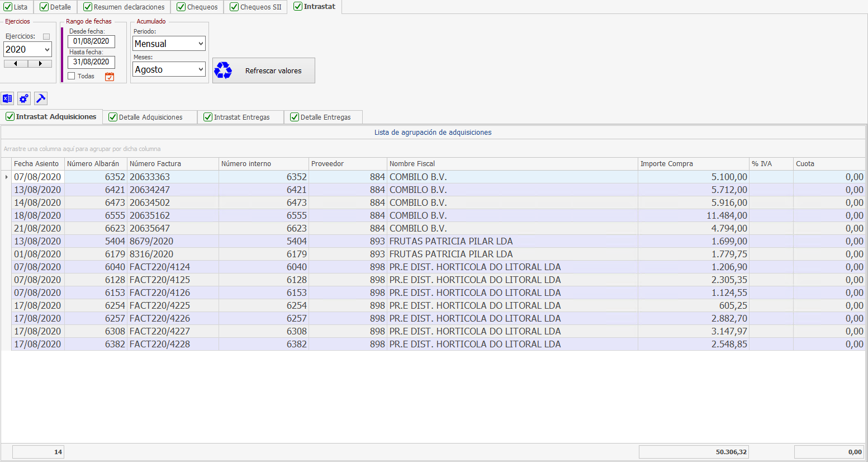
Task: Go to previous fiscal year with the left arrow
Action: coord(16,64)
